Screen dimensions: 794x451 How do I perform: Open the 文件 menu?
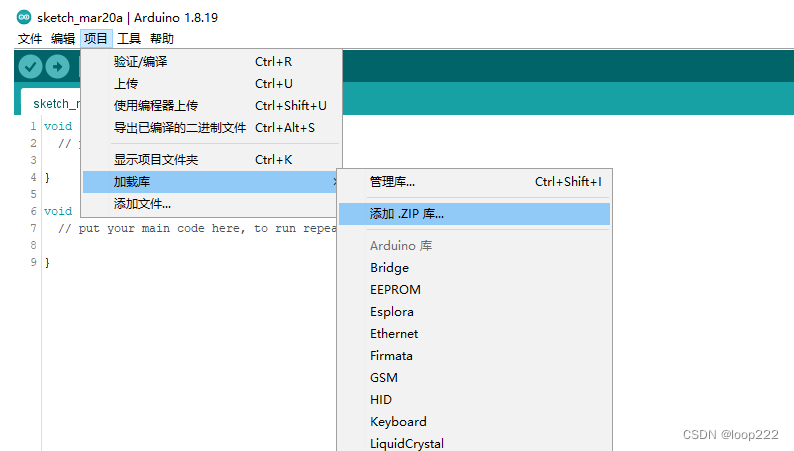[30, 38]
